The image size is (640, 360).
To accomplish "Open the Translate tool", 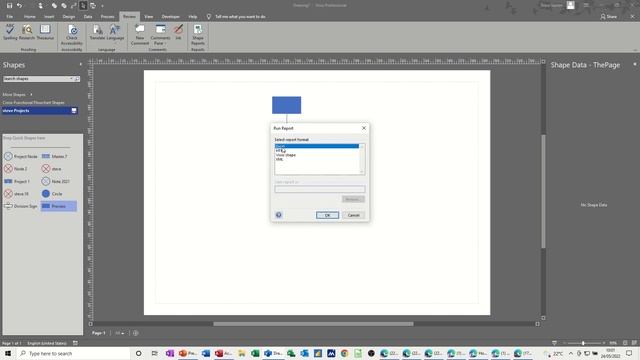I will pos(97,32).
